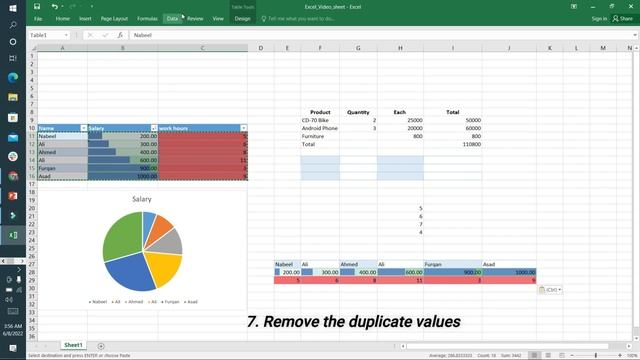Click the Save icon in title bar
Image resolution: width=640 pixels, height=360 pixels.
tap(37, 7)
